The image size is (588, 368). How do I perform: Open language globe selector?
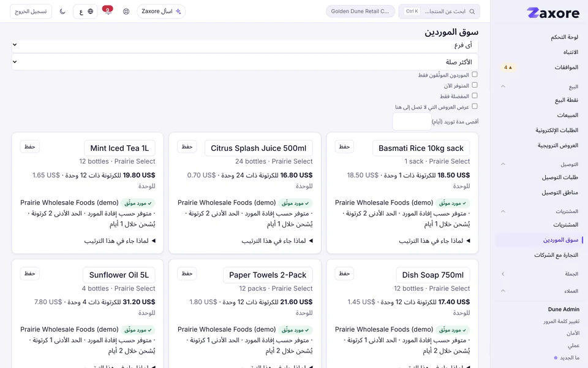[86, 11]
